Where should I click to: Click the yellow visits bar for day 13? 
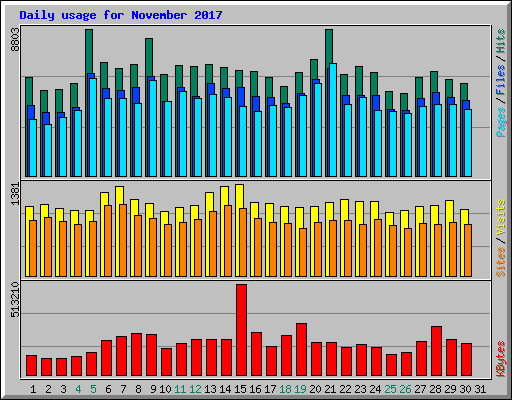point(209,202)
